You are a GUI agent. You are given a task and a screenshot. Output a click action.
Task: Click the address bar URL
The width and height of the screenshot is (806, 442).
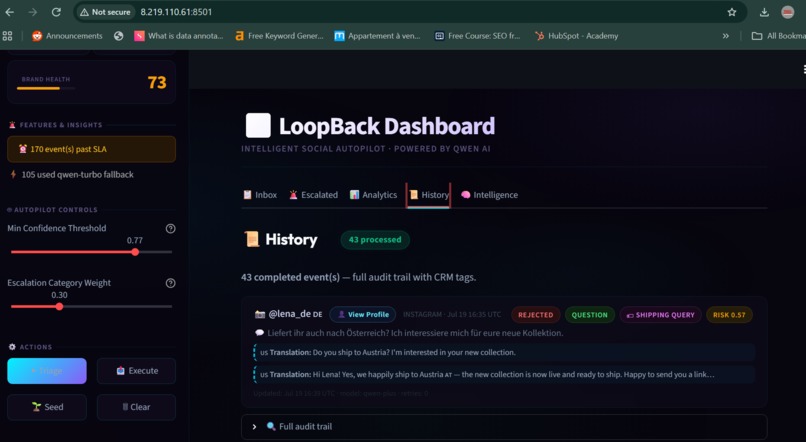(x=176, y=12)
